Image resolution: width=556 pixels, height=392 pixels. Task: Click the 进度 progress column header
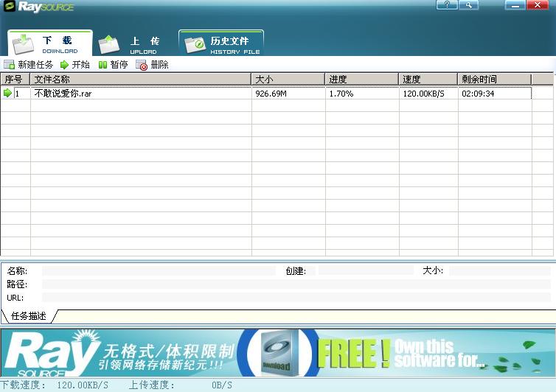(361, 79)
